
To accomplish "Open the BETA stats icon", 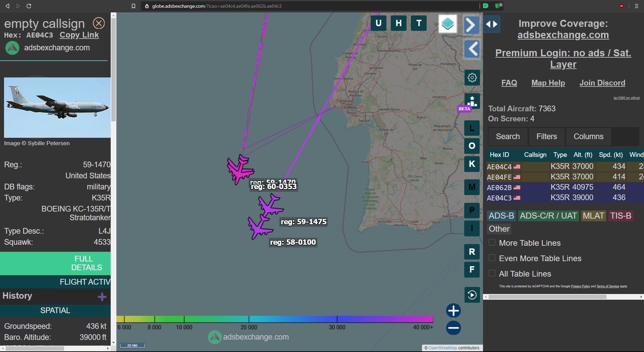I will [472, 101].
